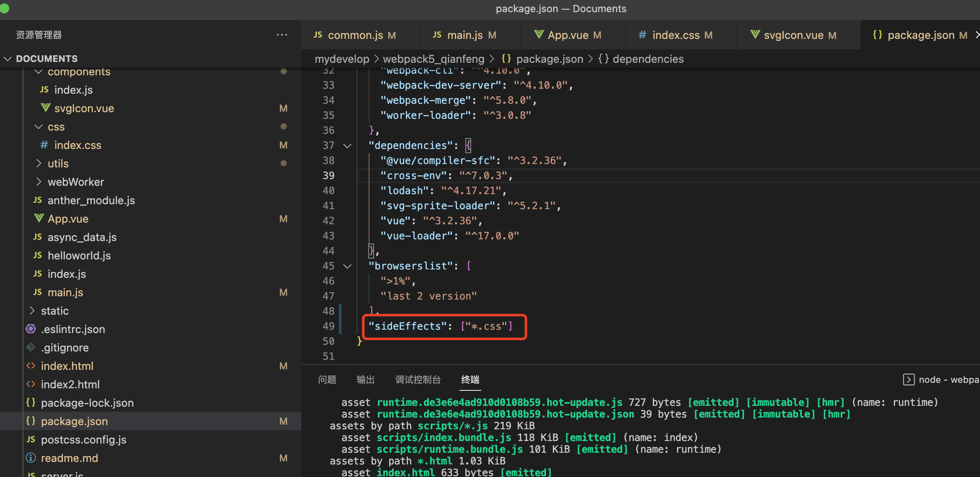This screenshot has height=477, width=980.
Task: Click the ESLint icon beside .eslintrc.json
Action: (x=31, y=329)
